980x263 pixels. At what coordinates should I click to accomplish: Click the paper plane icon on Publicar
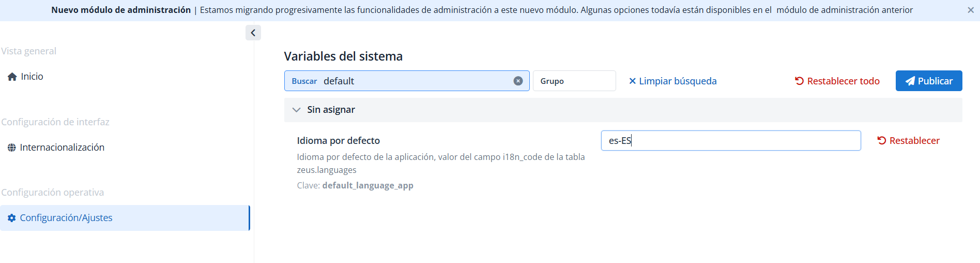(910, 81)
